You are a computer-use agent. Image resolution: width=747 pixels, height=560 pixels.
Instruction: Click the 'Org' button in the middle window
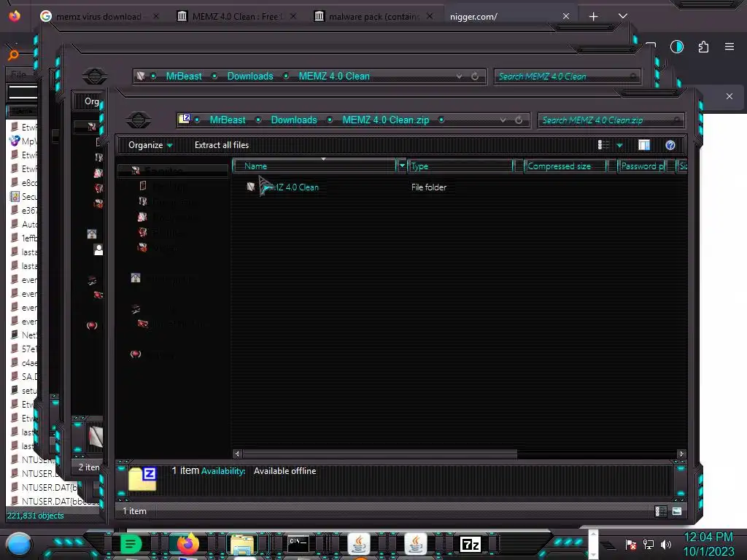91,101
